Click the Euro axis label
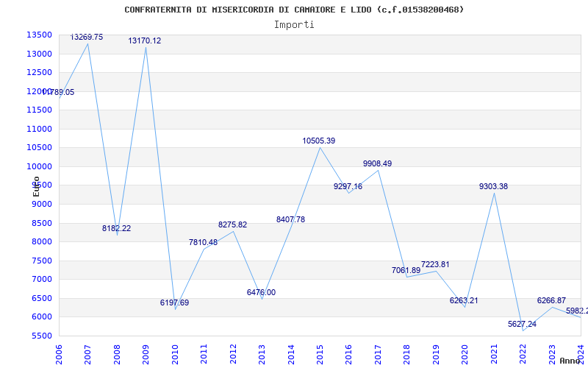 (36, 187)
